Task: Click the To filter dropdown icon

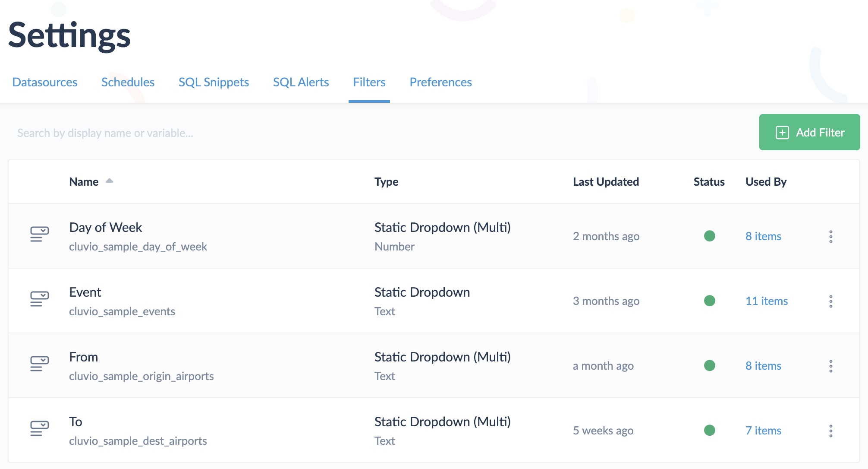Action: click(x=39, y=428)
